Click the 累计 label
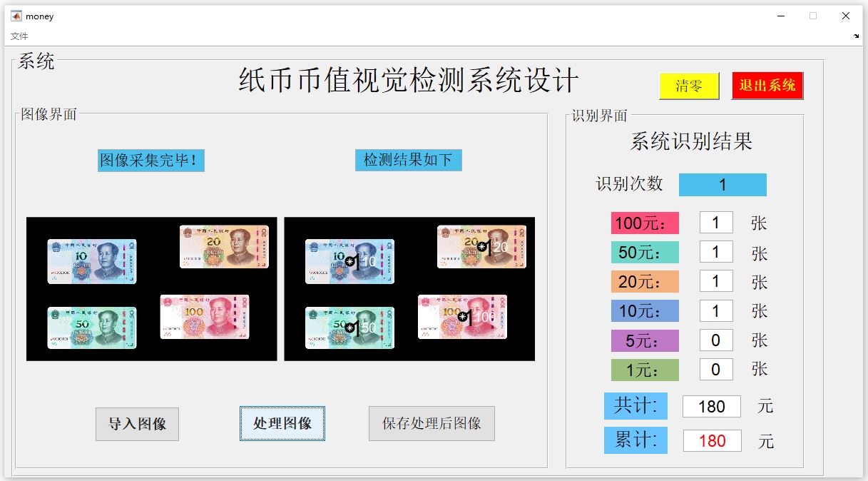This screenshot has width=868, height=481. (635, 440)
